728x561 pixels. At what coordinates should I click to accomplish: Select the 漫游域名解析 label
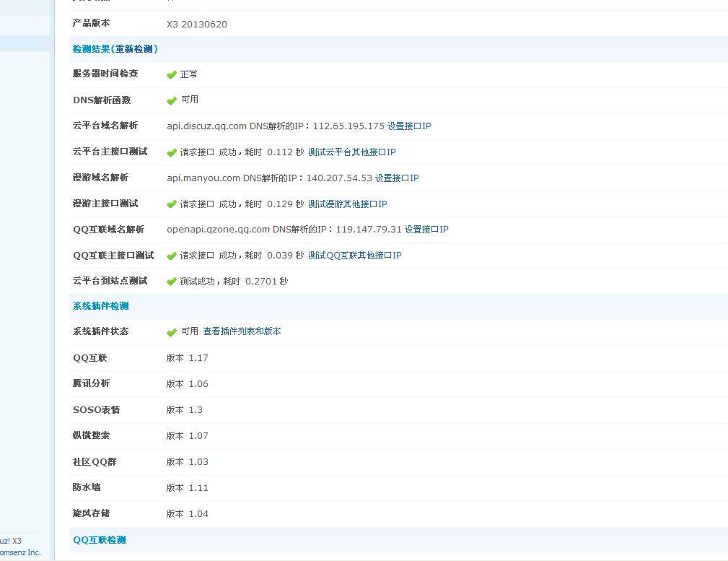(101, 178)
